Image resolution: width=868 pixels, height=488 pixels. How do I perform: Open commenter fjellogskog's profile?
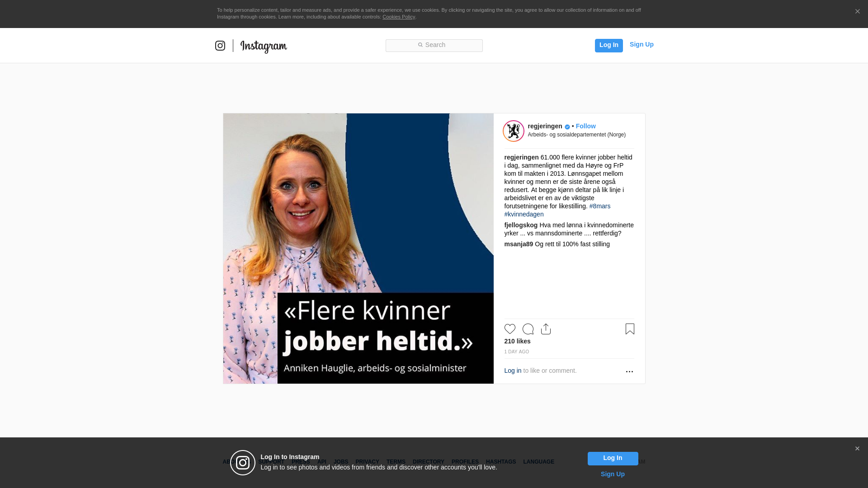[x=521, y=225]
